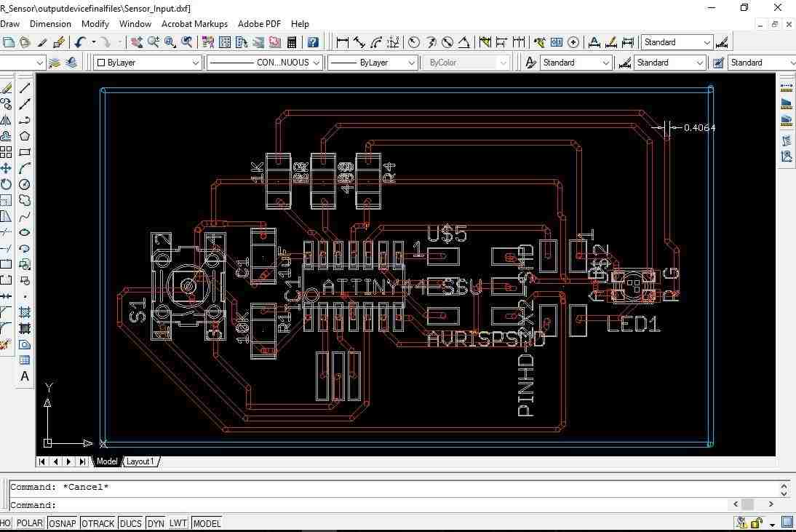This screenshot has height=532, width=796.
Task: Select the Diameter Dimension tool
Action: [447, 42]
